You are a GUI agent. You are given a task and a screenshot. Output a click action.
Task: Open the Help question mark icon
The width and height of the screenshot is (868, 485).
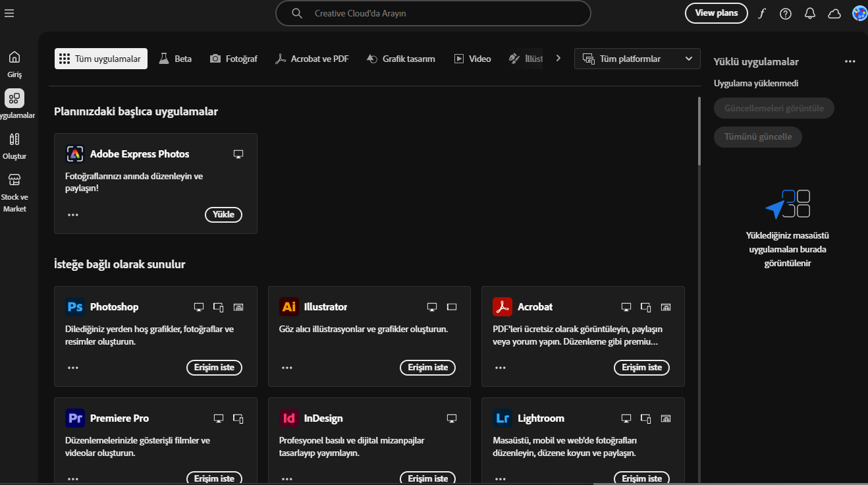point(786,13)
